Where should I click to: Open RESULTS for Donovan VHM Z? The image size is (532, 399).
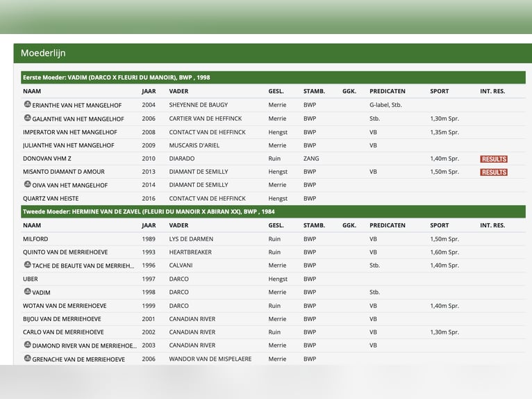(x=493, y=159)
